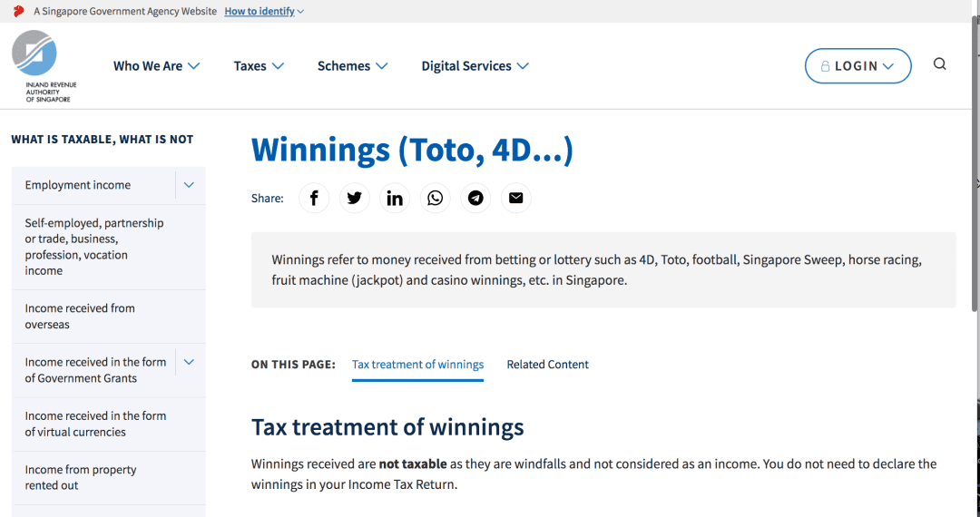
Task: Open the Schemes menu
Action: pos(352,66)
